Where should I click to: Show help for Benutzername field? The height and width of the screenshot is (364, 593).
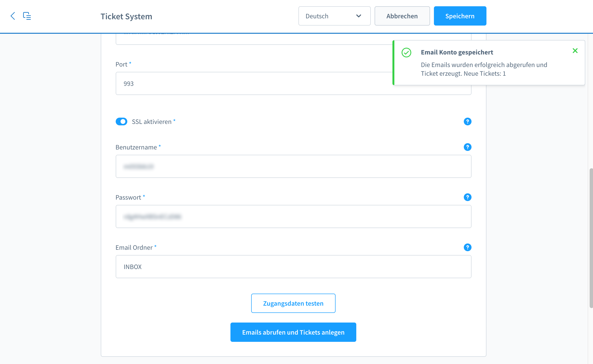pyautogui.click(x=467, y=147)
